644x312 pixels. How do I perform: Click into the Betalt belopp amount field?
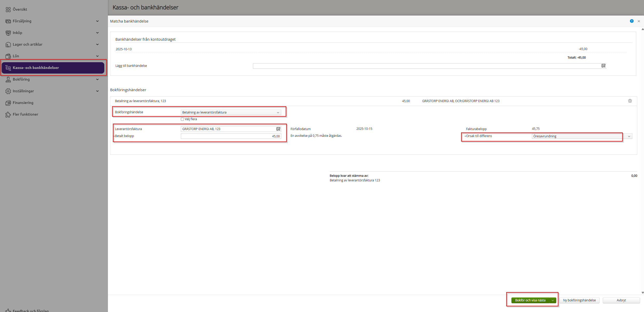tap(231, 136)
